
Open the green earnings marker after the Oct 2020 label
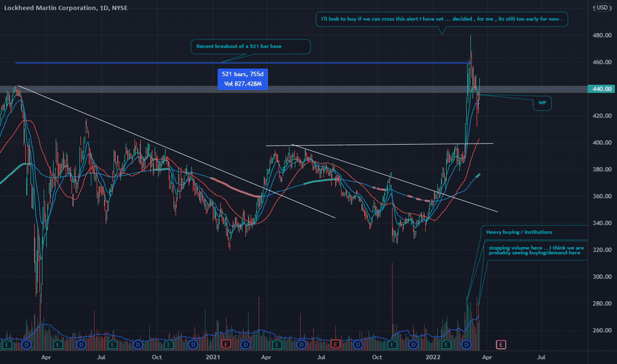click(x=168, y=345)
